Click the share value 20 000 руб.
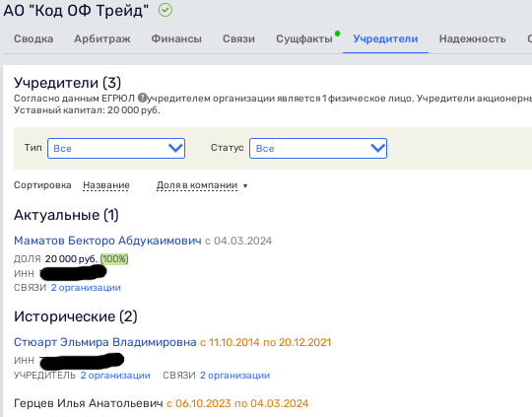The height and width of the screenshot is (417, 532). tap(71, 259)
